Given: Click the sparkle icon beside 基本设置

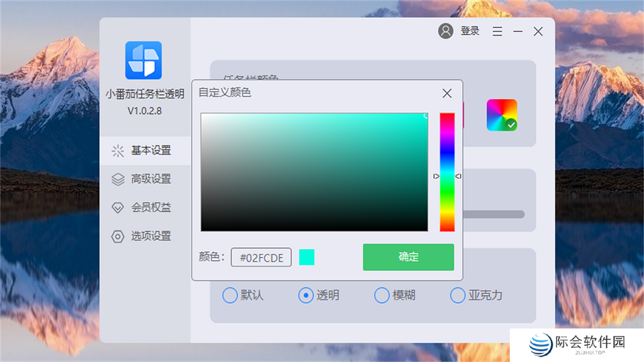Looking at the screenshot, I should pyautogui.click(x=118, y=151).
